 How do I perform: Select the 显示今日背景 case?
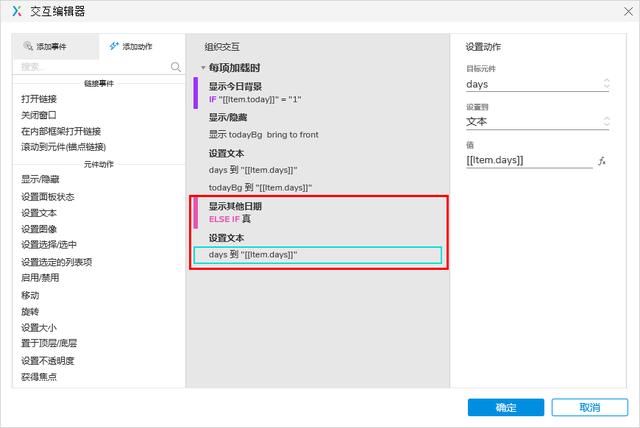[x=235, y=86]
